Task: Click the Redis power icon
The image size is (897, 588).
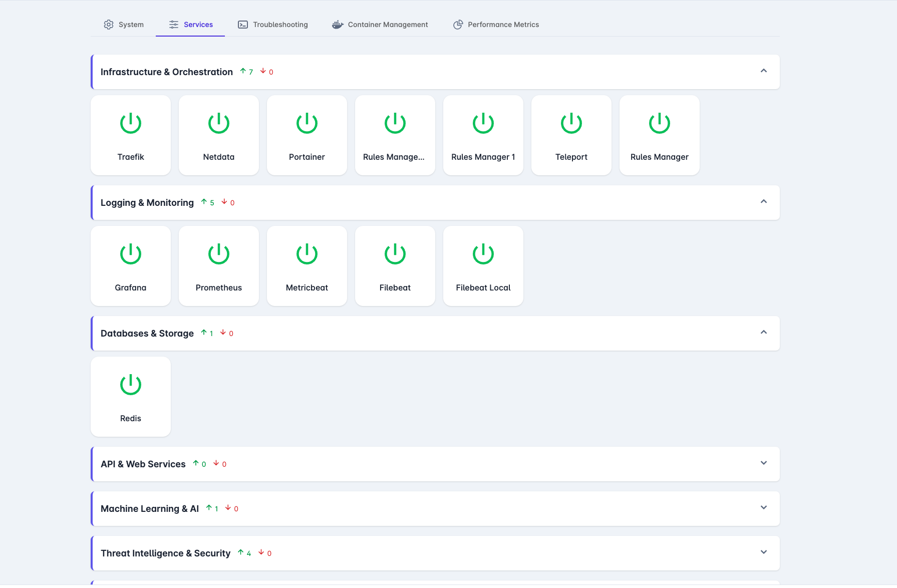Action: (131, 385)
